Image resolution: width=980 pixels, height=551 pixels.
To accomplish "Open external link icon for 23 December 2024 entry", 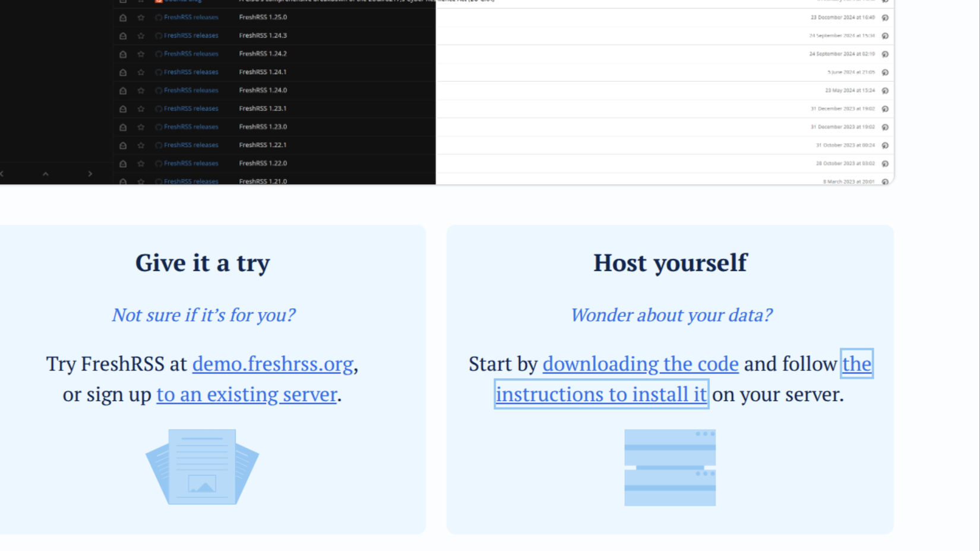I will coord(885,18).
